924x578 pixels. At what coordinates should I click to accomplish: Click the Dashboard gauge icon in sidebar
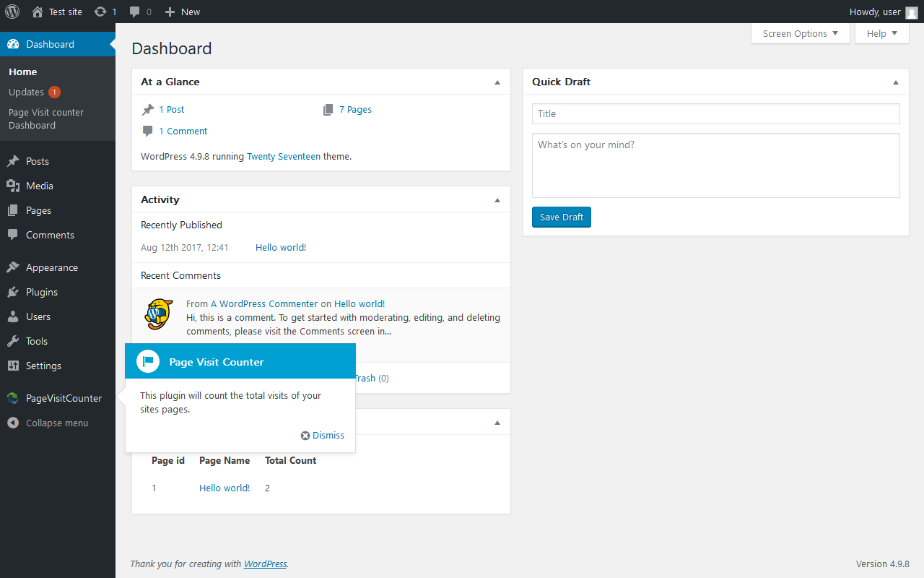[x=13, y=44]
